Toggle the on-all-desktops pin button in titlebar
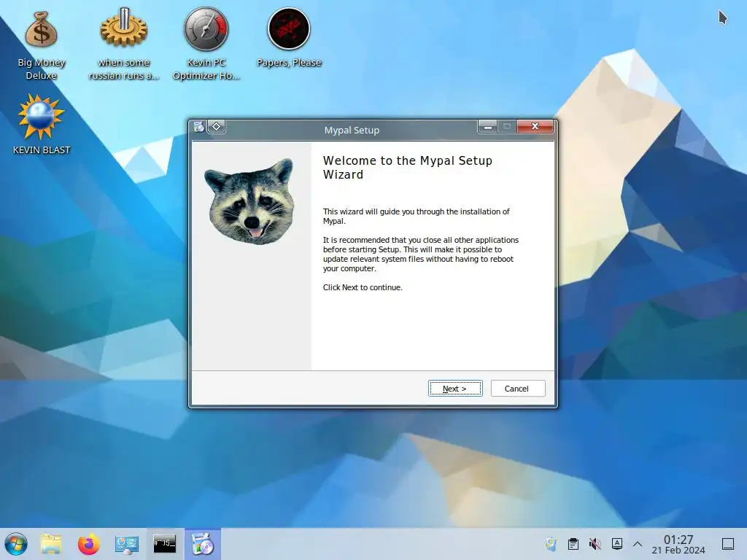Viewport: 747px width, 560px height. (x=216, y=127)
